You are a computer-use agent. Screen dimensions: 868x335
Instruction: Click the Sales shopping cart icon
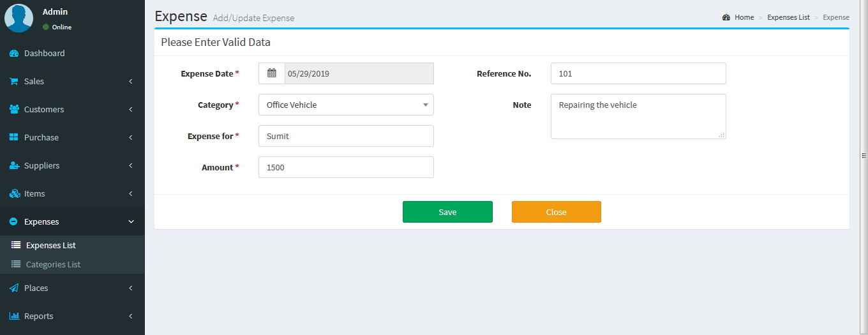pyautogui.click(x=14, y=82)
